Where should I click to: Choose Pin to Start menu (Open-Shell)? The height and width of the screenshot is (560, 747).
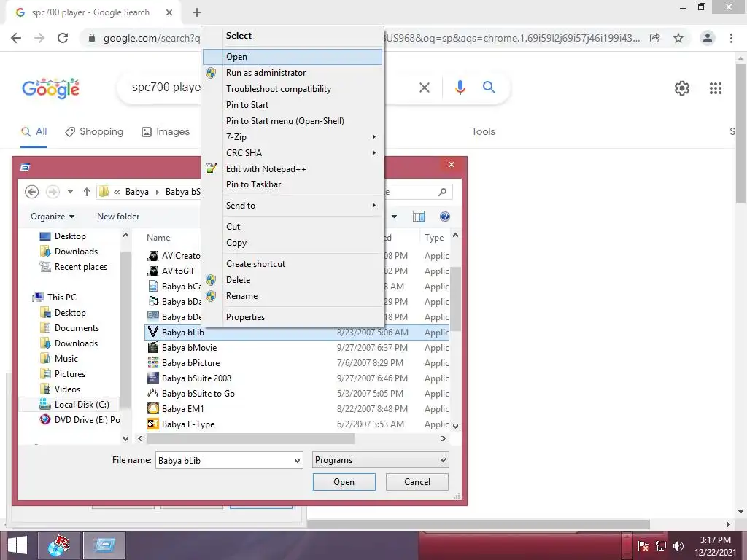pos(292,121)
